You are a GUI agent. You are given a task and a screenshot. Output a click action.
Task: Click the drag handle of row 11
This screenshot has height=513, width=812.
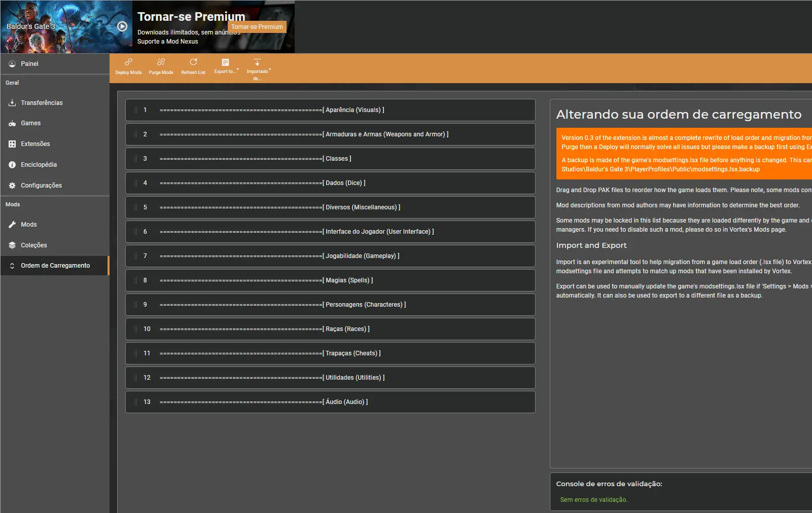tap(135, 353)
